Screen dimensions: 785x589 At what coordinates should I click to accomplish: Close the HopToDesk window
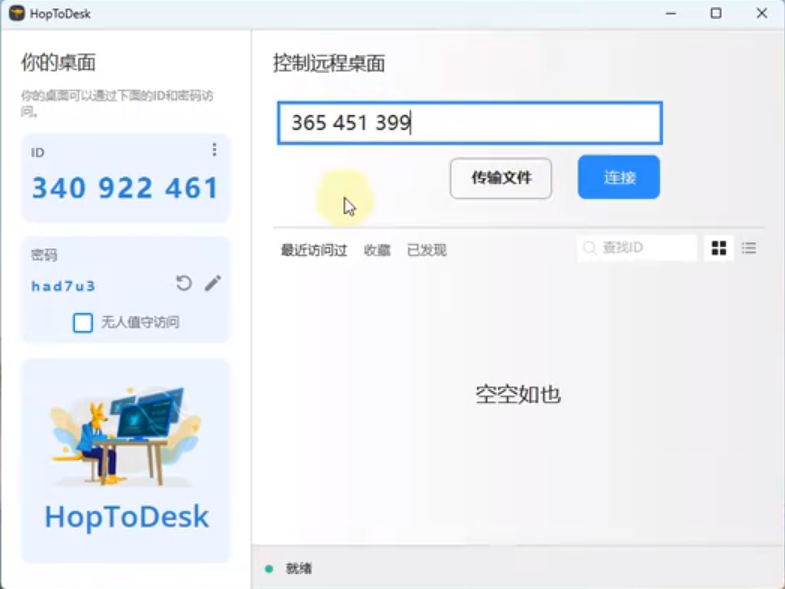pos(762,14)
